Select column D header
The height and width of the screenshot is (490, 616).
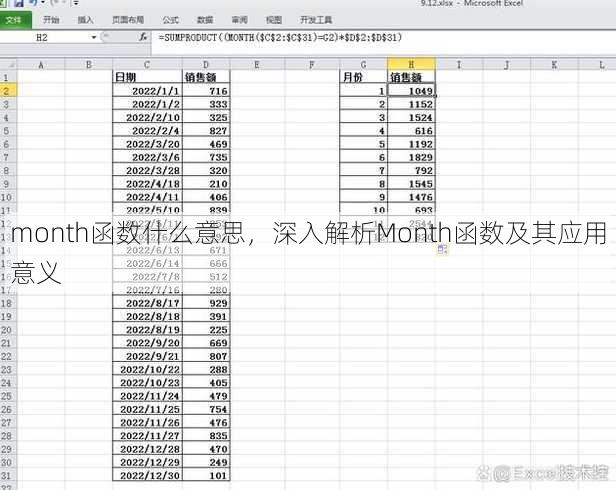[206, 64]
